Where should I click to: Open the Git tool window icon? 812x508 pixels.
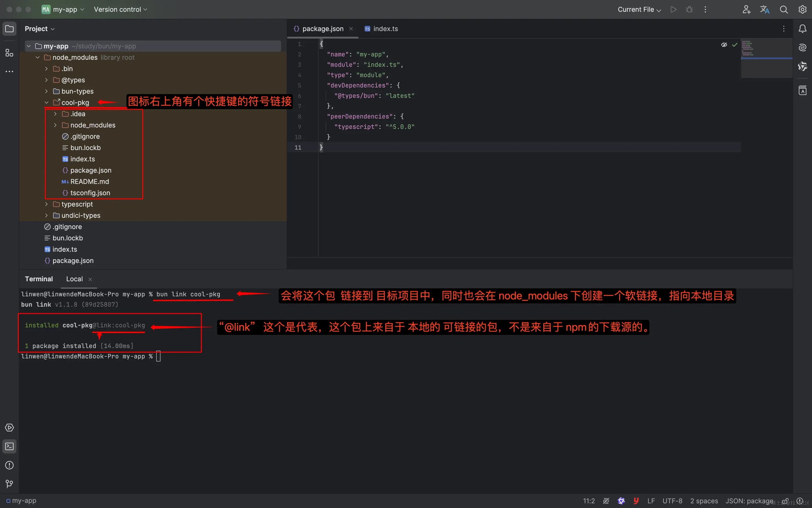[x=9, y=484]
